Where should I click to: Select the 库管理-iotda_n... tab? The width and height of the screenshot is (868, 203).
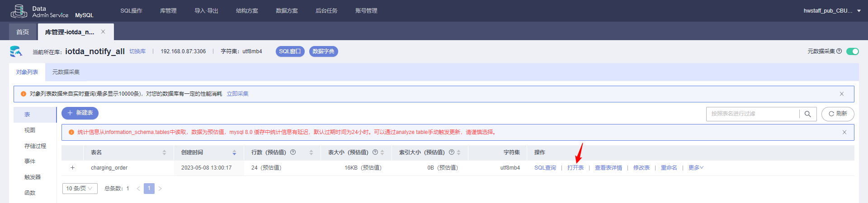pos(70,32)
